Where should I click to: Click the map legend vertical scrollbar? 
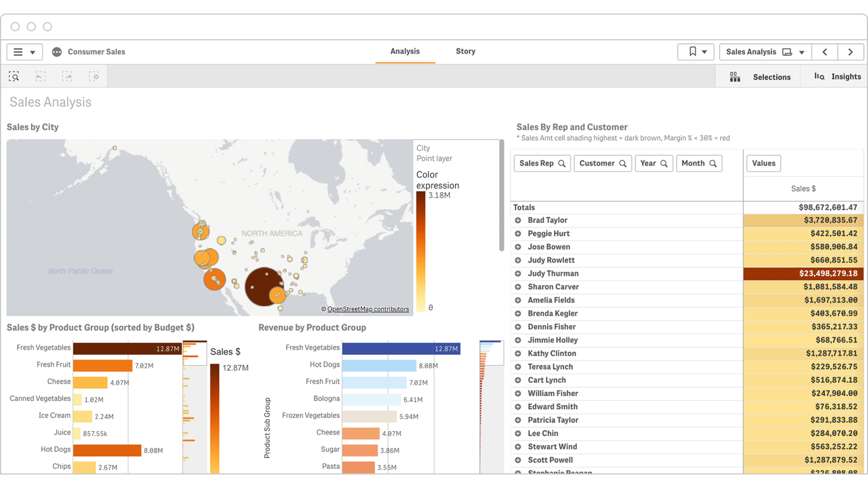[501, 195]
